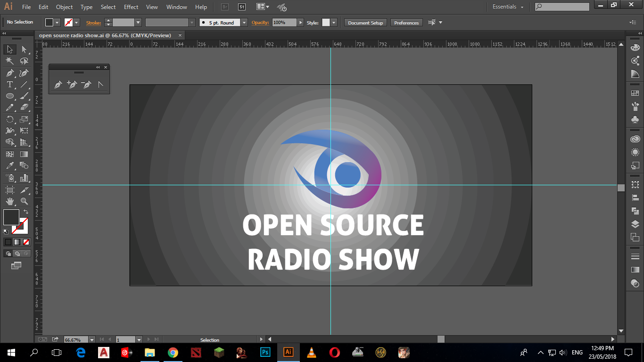Screen dimensions: 644x362
Task: Select the Magic Wand tool
Action: point(9,61)
